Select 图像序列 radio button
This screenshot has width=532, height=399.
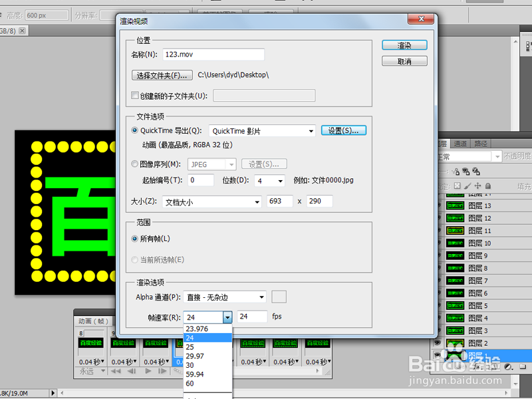pos(135,164)
